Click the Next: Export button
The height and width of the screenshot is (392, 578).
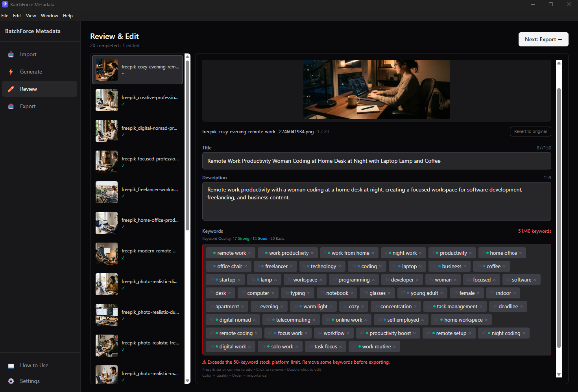[543, 39]
